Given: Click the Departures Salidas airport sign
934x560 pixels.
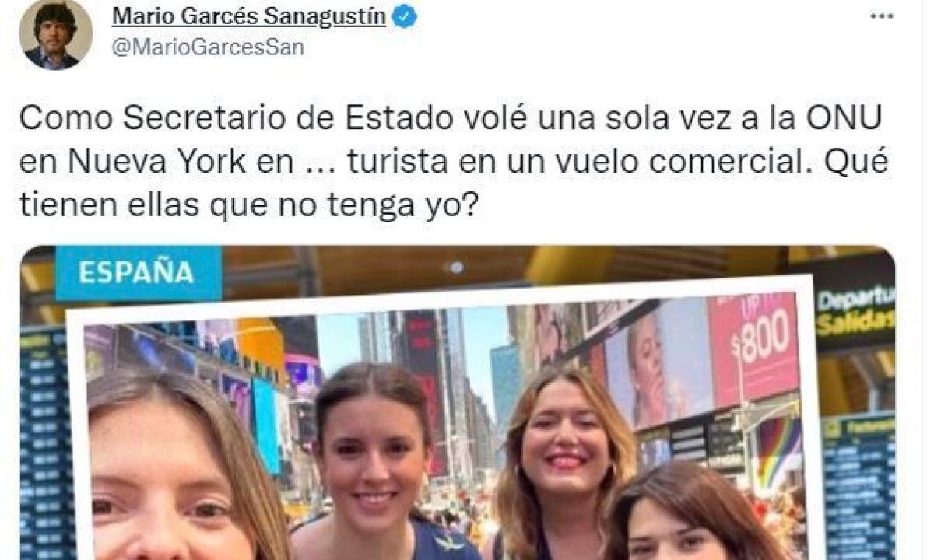Looking at the screenshot, I should [x=854, y=311].
